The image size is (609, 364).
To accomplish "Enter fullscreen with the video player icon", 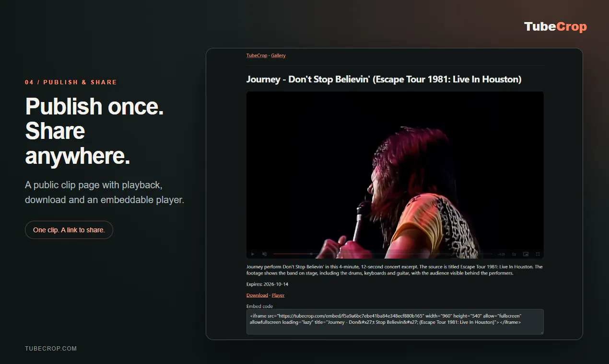I will pos(538,254).
